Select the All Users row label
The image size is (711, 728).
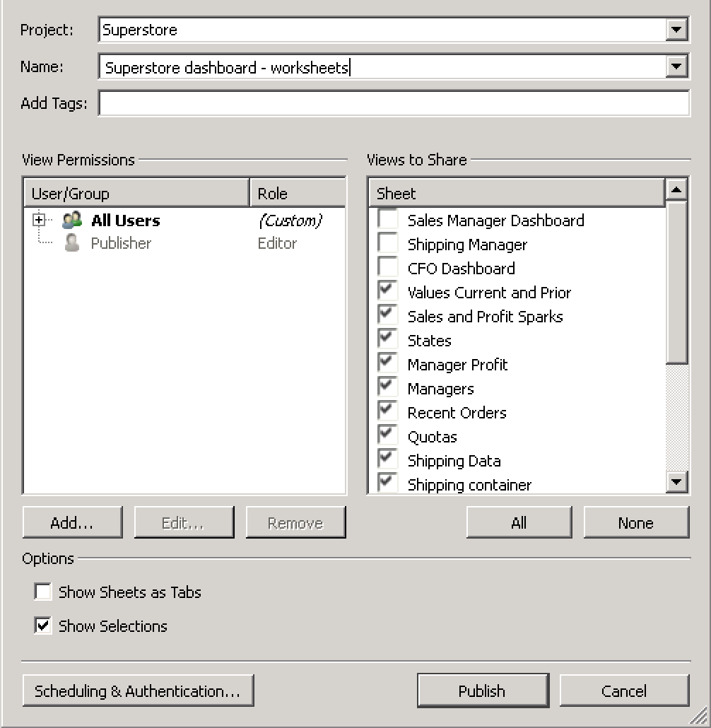(x=125, y=220)
